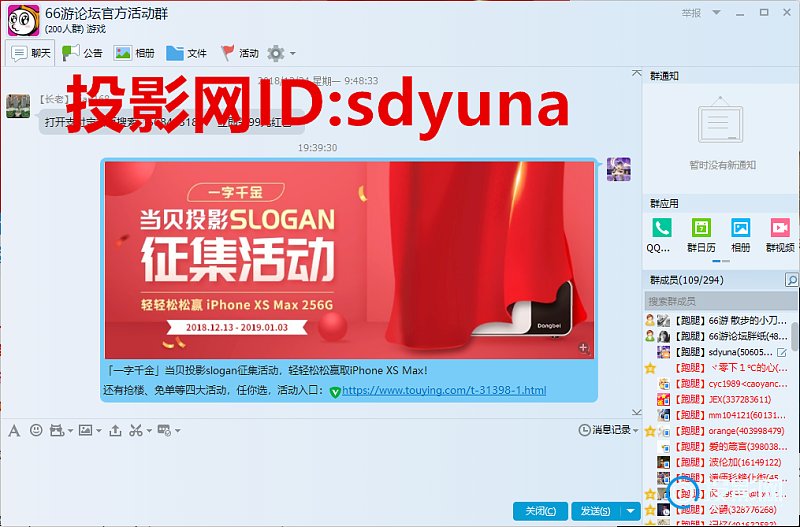Open the 活动 activities tab
800x527 pixels.
[x=240, y=53]
